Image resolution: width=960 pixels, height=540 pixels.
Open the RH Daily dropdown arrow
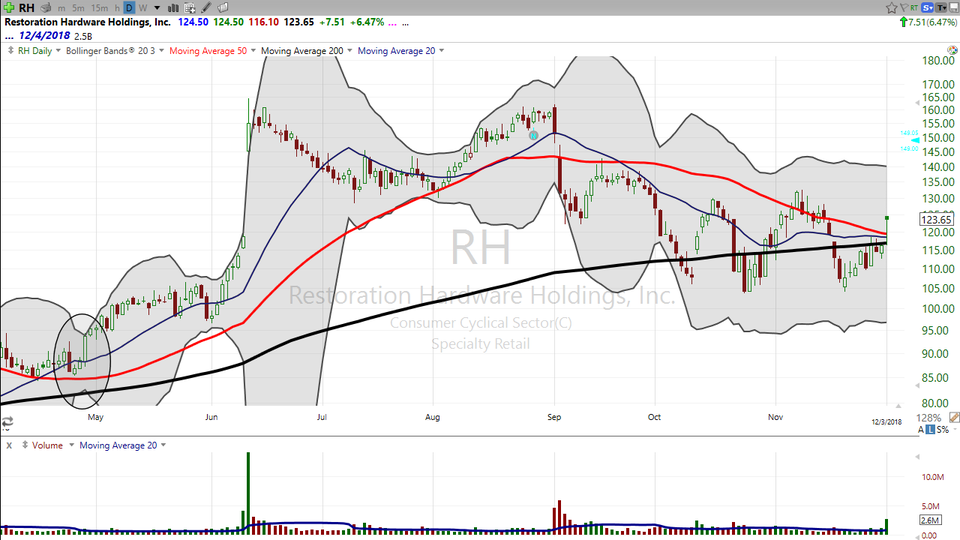pos(58,50)
